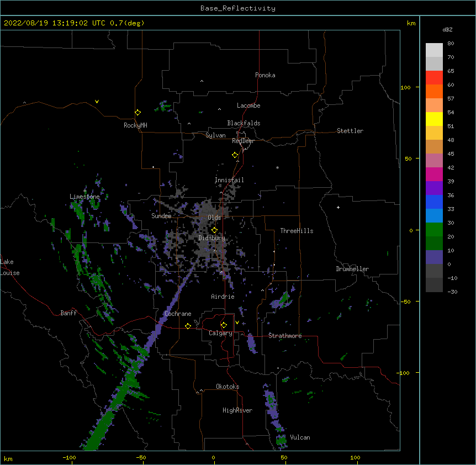Click the -50 tick on the vertical axis
This screenshot has height=465, width=476.
405,302
